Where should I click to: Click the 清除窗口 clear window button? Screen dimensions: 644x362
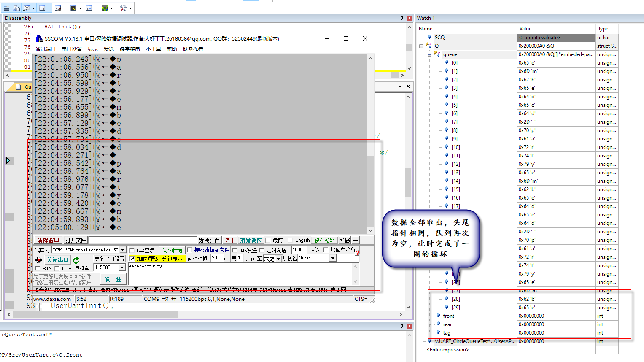[48, 240]
